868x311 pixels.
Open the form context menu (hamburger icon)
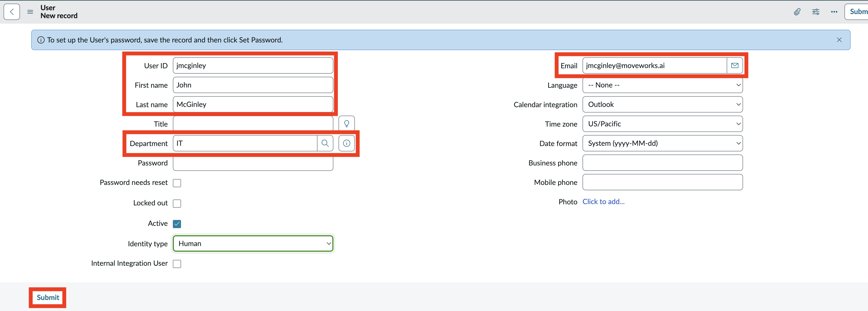pos(30,12)
